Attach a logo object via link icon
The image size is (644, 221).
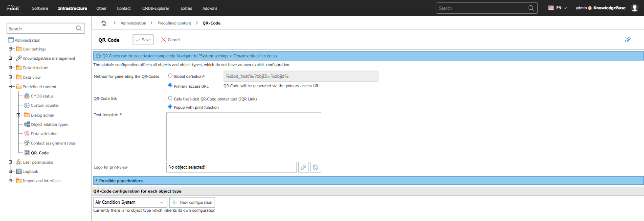click(x=303, y=167)
